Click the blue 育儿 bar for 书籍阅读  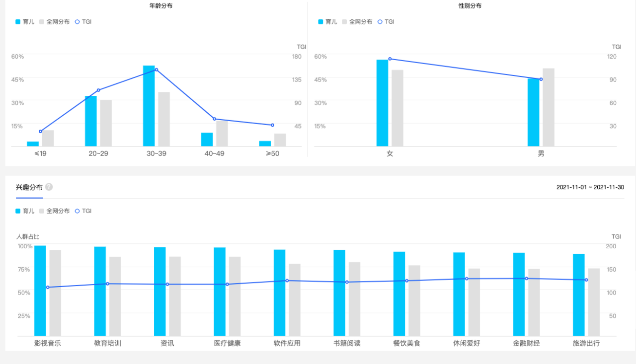click(x=339, y=293)
